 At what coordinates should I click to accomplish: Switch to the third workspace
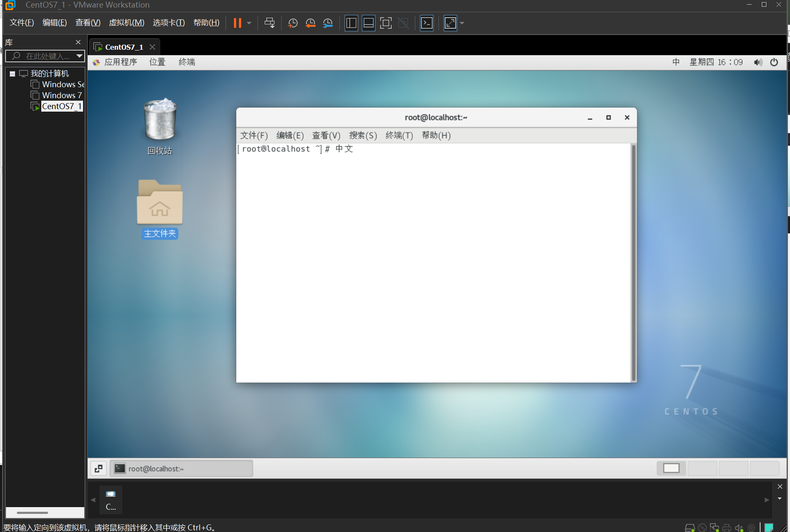coord(734,468)
